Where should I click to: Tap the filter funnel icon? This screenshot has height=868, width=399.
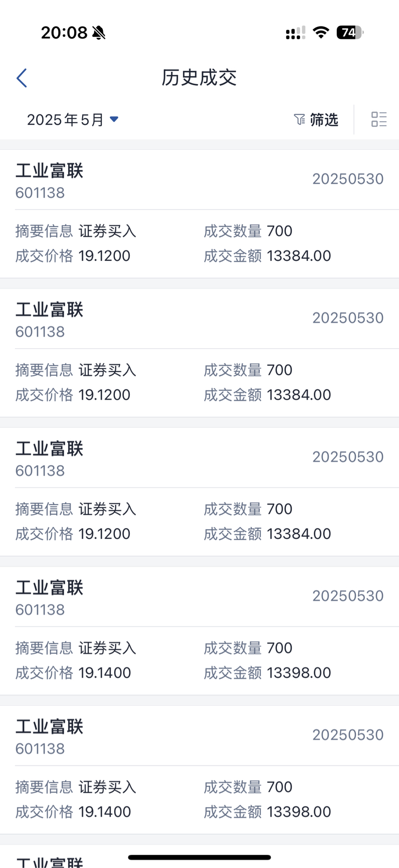299,120
